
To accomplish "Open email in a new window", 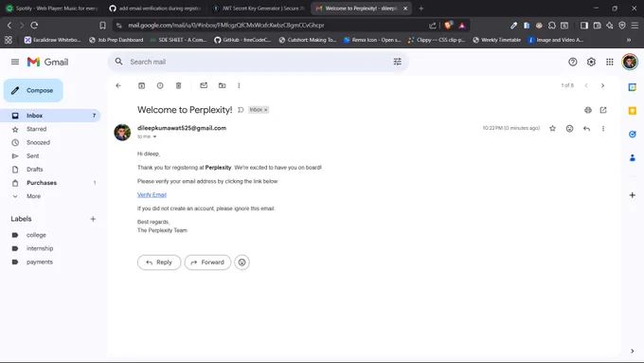I will click(x=603, y=110).
